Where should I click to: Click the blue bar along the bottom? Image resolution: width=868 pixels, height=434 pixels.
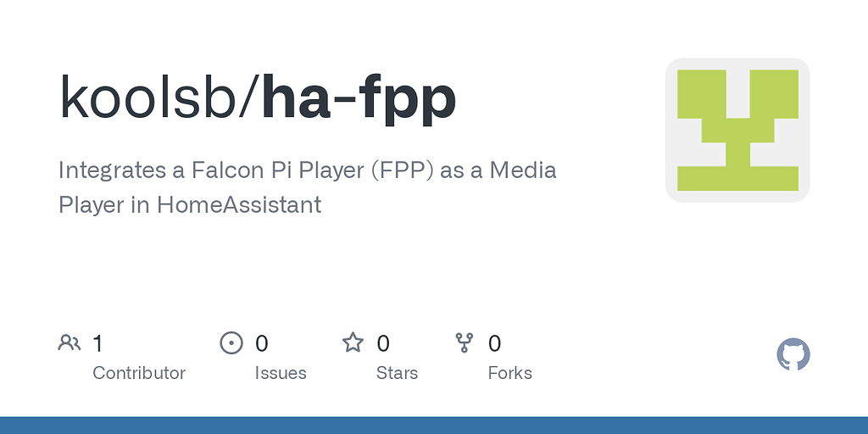[x=434, y=425]
